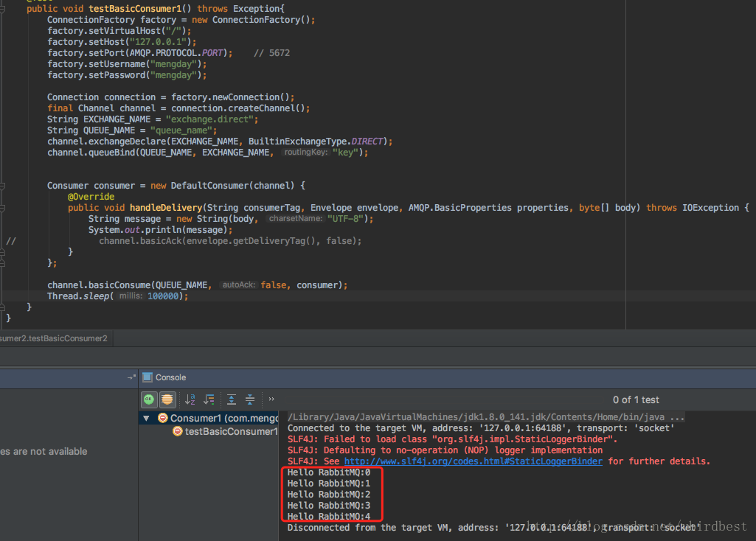Click the '0 of 1 test' status text
This screenshot has width=756, height=541.
pyautogui.click(x=636, y=399)
